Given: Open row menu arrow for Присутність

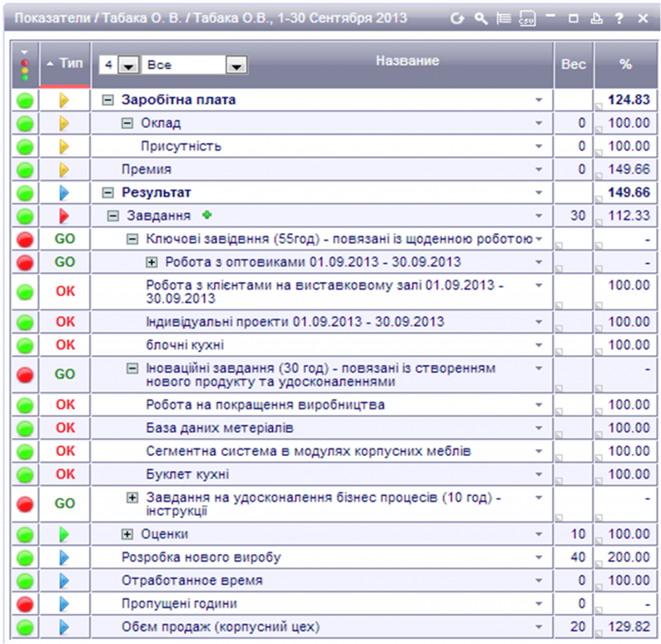Looking at the screenshot, I should 539,147.
